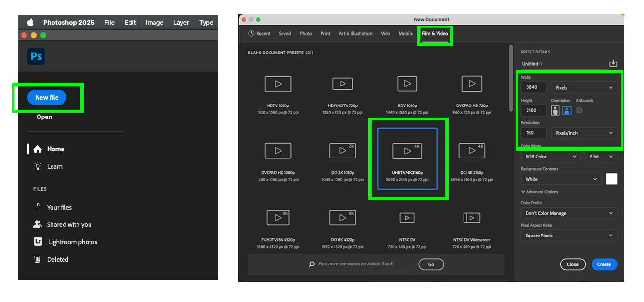
Task: Click the clock icon on Recent tab
Action: coord(251,34)
